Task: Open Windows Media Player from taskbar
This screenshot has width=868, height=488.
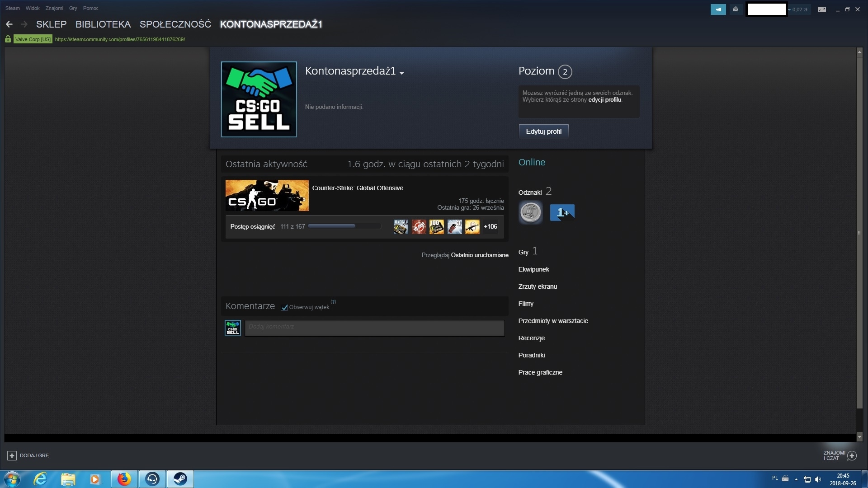Action: click(95, 479)
